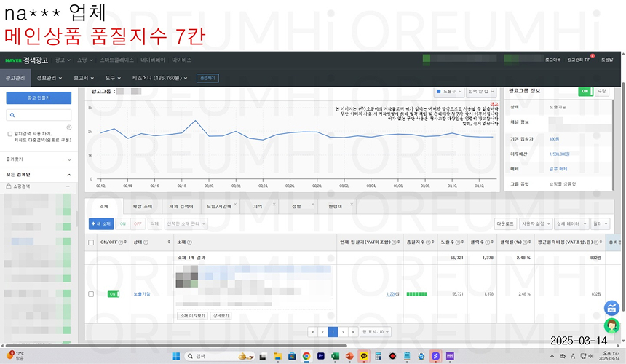Click the search magnifier icon in the sidebar
Viewport: 626px width, 364px height.
click(x=12, y=115)
